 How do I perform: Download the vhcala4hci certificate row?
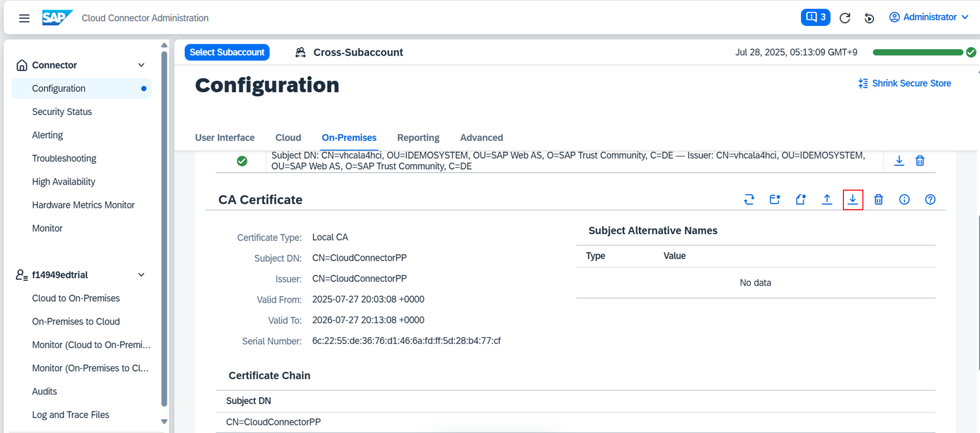click(899, 161)
